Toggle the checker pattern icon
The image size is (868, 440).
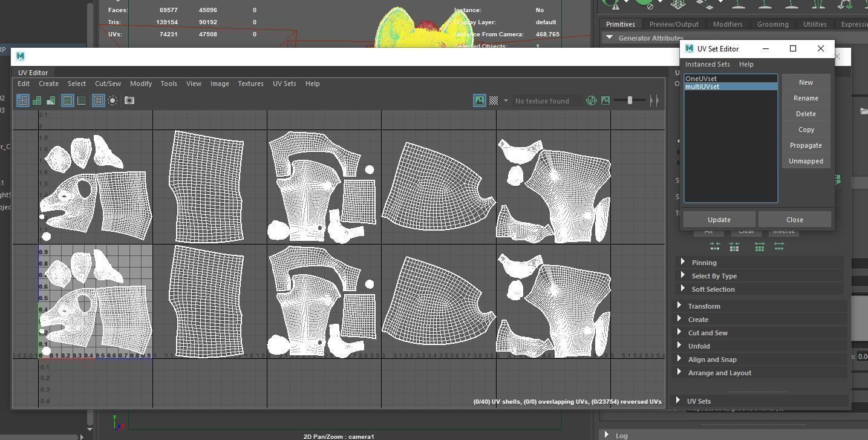(494, 100)
